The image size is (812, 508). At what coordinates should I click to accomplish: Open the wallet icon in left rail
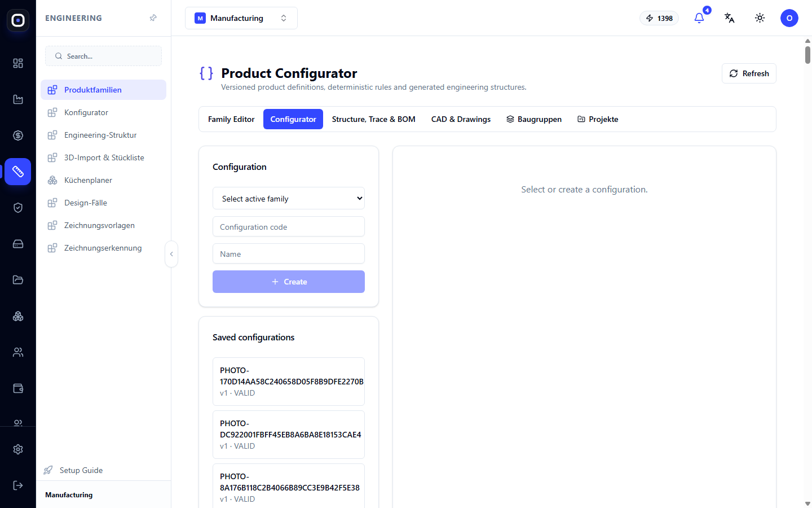pos(18,388)
